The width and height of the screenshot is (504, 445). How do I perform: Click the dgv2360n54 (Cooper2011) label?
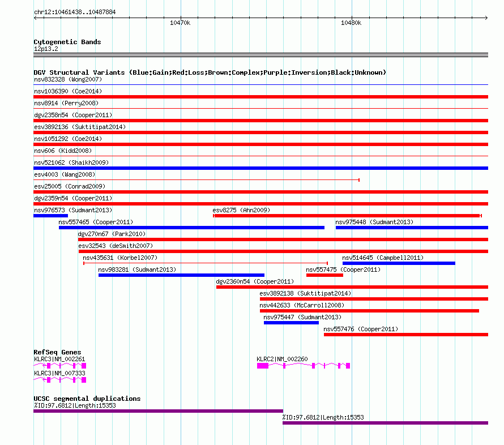(x=255, y=281)
